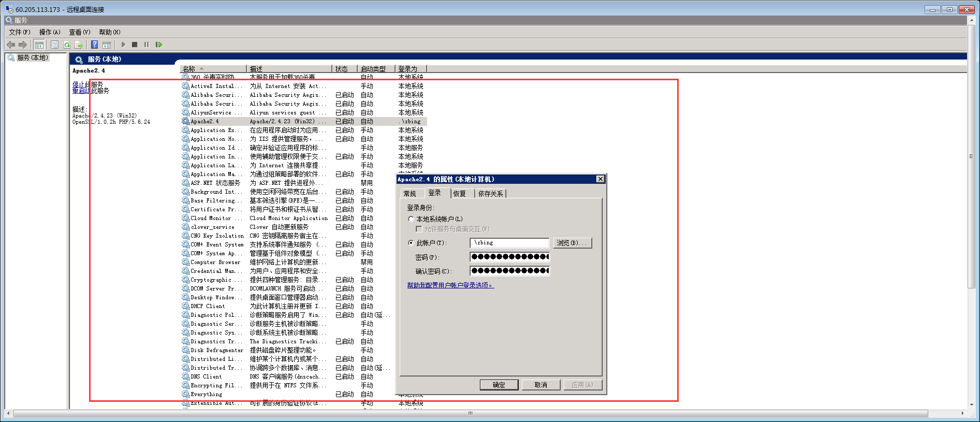Click the Forward arrow in the toolbar
Viewport: 980px width, 422px height.
(22, 45)
